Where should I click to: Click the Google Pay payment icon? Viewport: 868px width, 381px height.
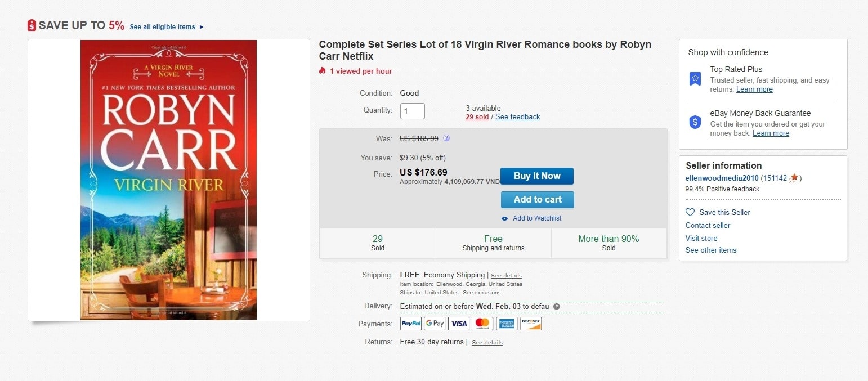[435, 324]
